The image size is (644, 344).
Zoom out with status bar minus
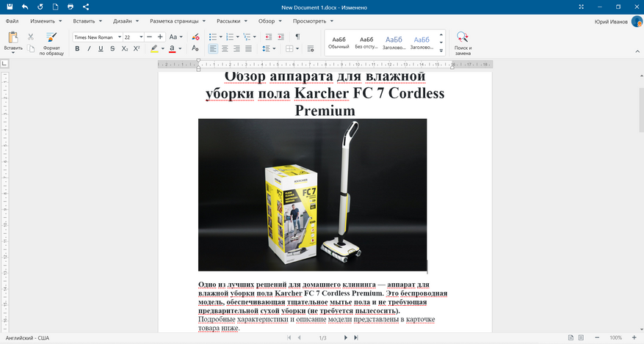pyautogui.click(x=597, y=338)
